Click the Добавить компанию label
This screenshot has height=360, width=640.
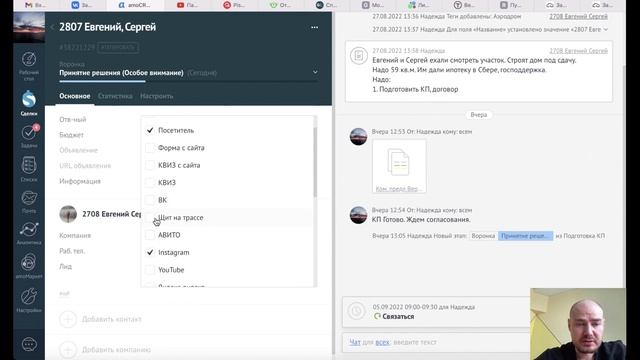(x=116, y=350)
